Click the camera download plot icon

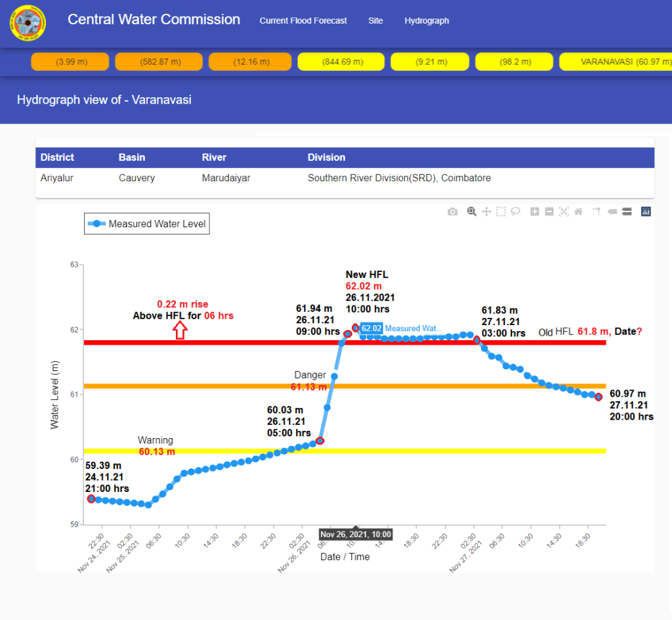pos(452,211)
